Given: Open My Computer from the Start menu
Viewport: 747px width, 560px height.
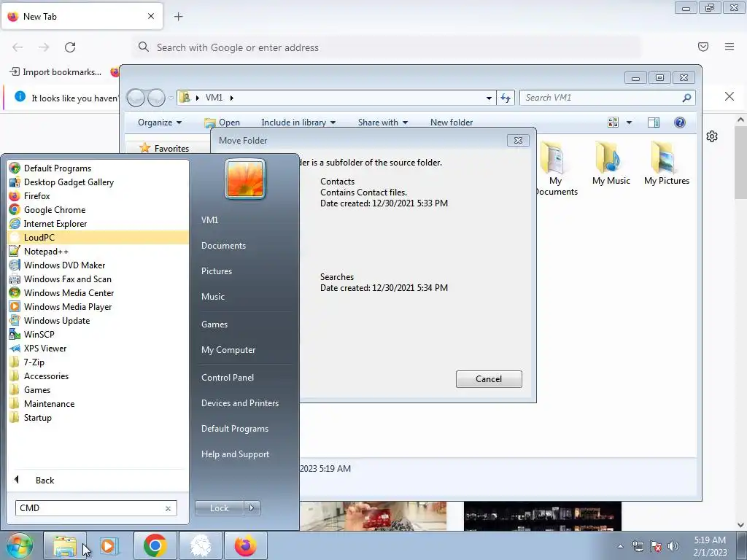Looking at the screenshot, I should [x=228, y=350].
